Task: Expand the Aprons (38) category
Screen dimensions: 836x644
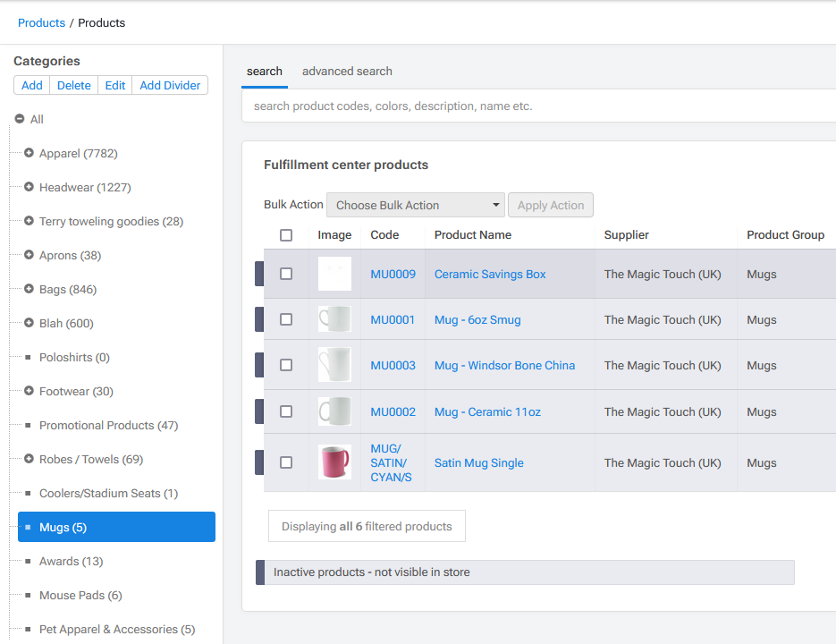Action: click(x=29, y=255)
